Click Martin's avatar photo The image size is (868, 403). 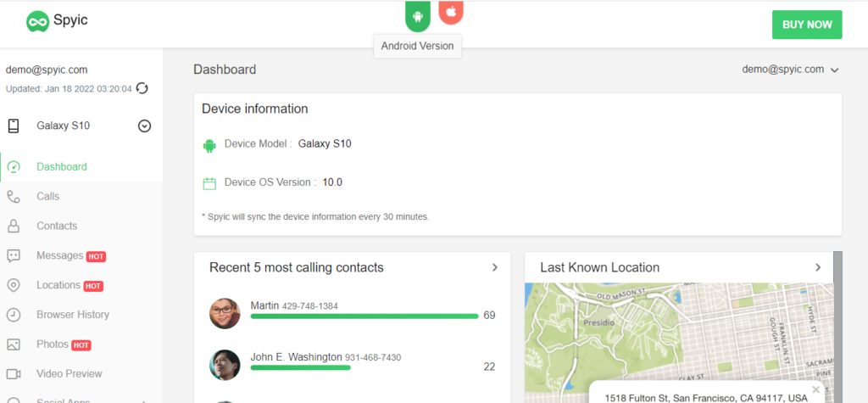coord(225,314)
